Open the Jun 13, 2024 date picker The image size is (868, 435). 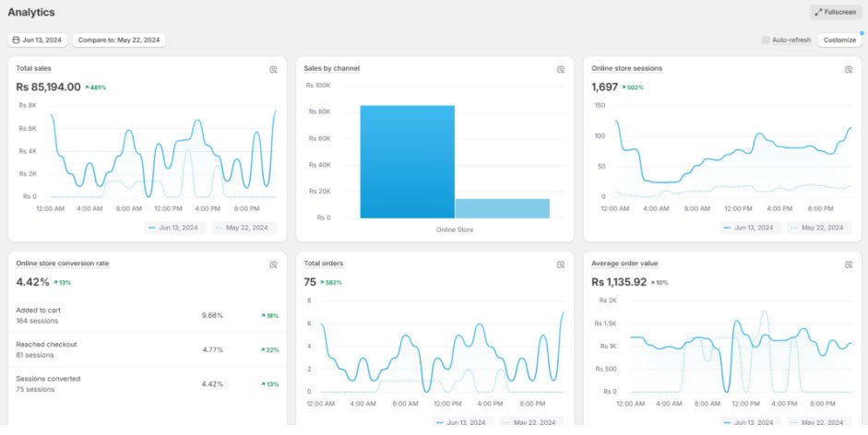(x=38, y=40)
